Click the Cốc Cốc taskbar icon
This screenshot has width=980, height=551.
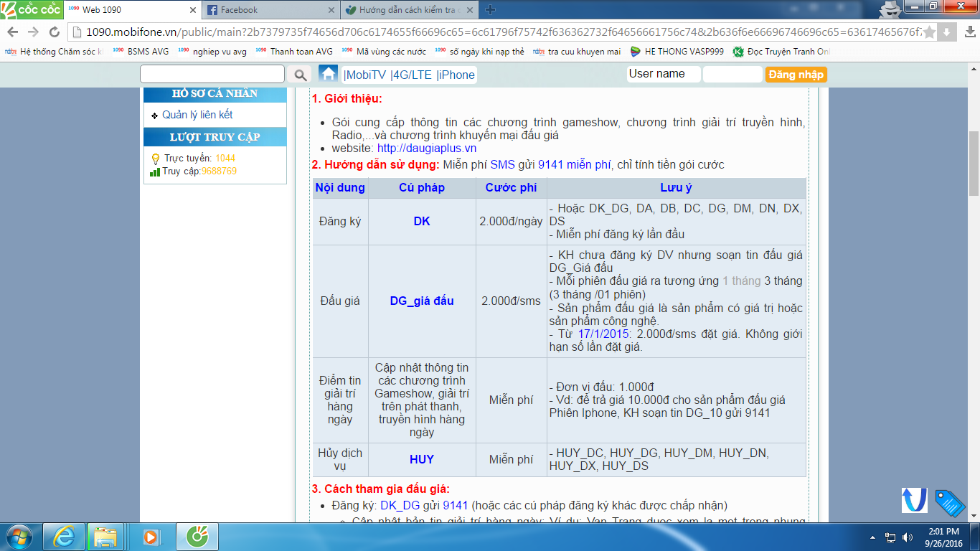(197, 537)
